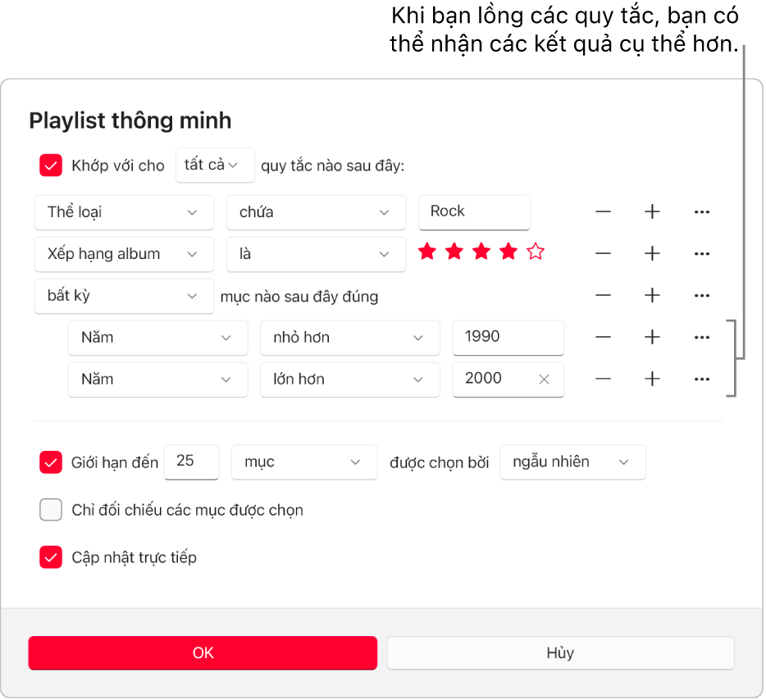Remove the nested 'bất kỳ' rule group
Screen dimensions: 766x700
pos(604,295)
